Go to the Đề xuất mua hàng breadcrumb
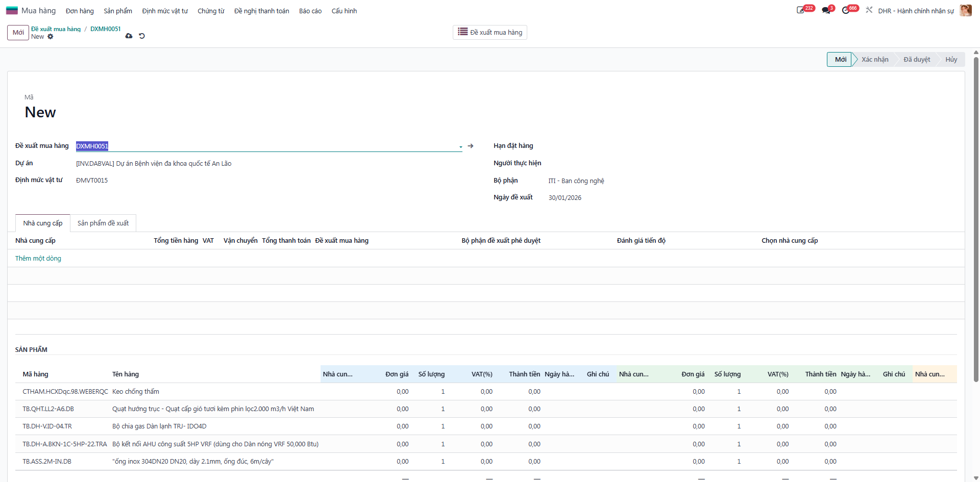980x482 pixels. (56, 29)
